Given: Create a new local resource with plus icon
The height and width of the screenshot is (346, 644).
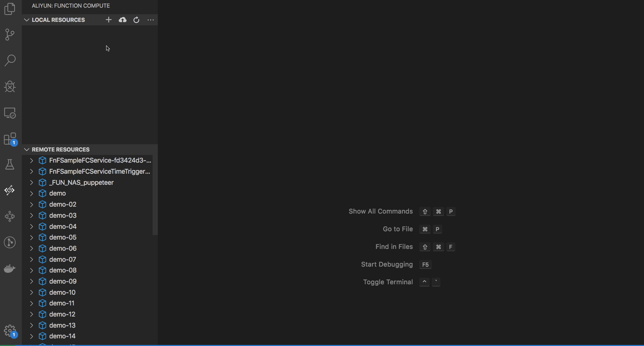Looking at the screenshot, I should 109,20.
